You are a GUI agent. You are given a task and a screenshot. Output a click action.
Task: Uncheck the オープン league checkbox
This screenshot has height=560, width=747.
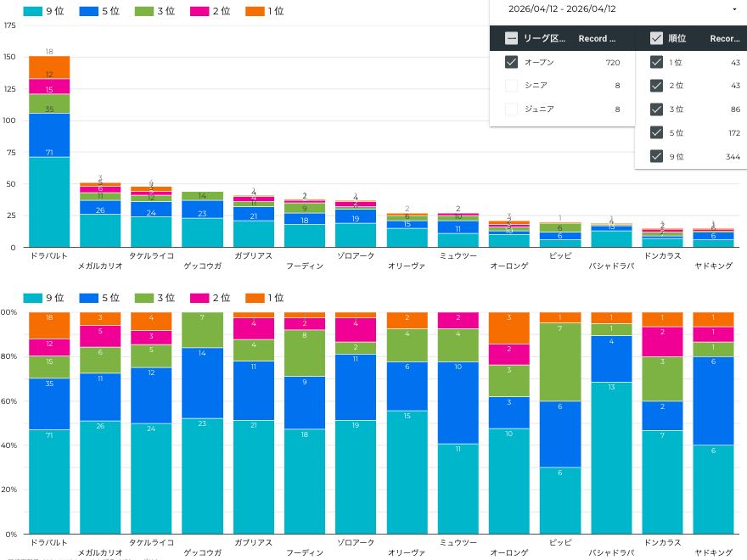pyautogui.click(x=511, y=62)
